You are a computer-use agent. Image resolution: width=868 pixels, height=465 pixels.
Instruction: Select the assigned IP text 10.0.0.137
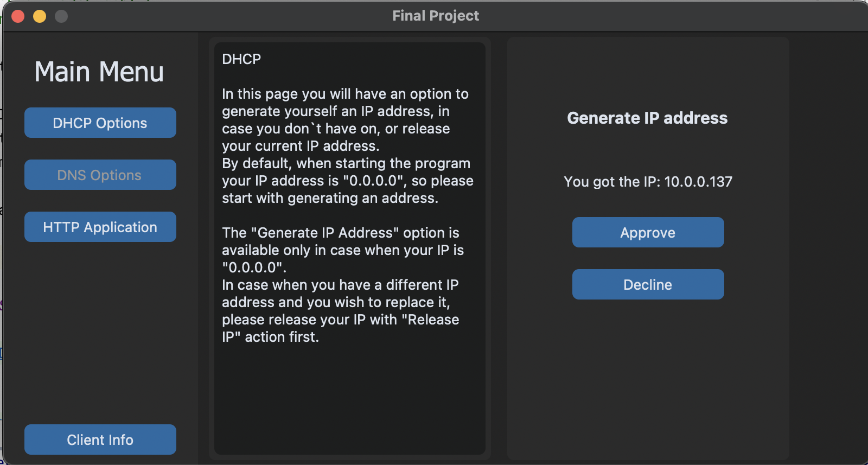[x=648, y=182]
